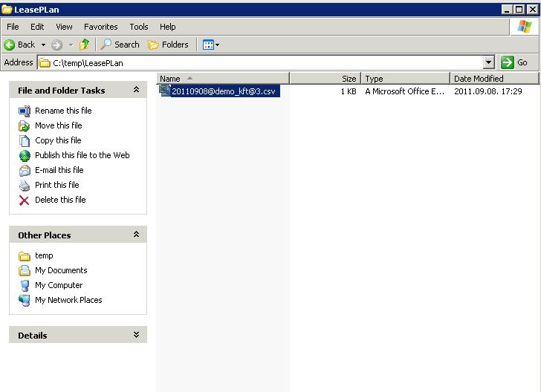Open the Tools menu

click(139, 27)
